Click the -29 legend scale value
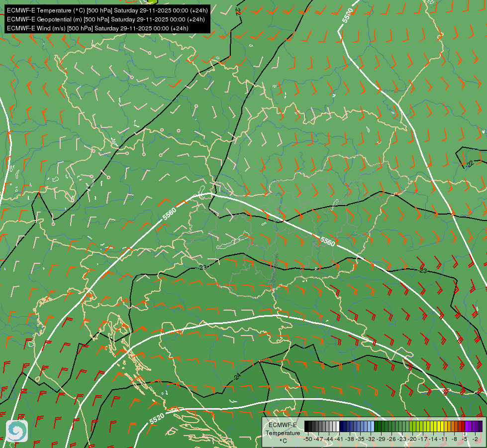The height and width of the screenshot is (448, 487). (x=381, y=439)
